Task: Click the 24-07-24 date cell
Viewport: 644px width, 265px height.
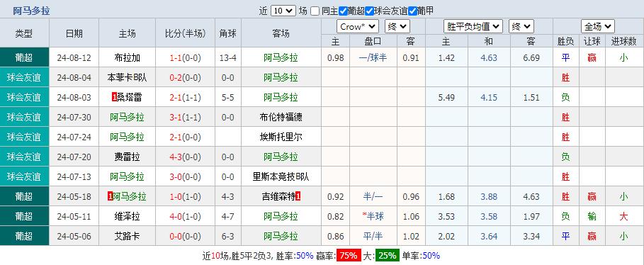Action: click(x=74, y=137)
